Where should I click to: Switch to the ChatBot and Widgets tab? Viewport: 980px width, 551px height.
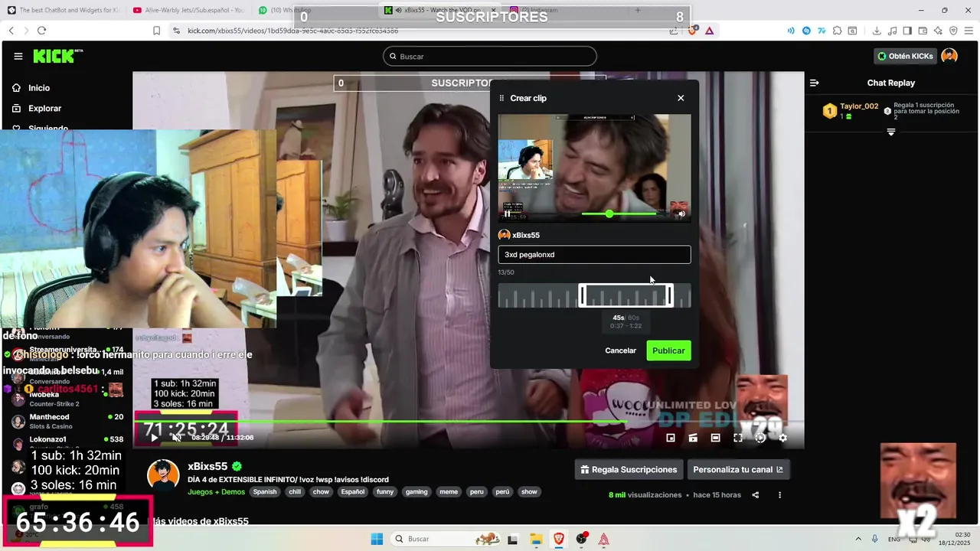point(64,10)
